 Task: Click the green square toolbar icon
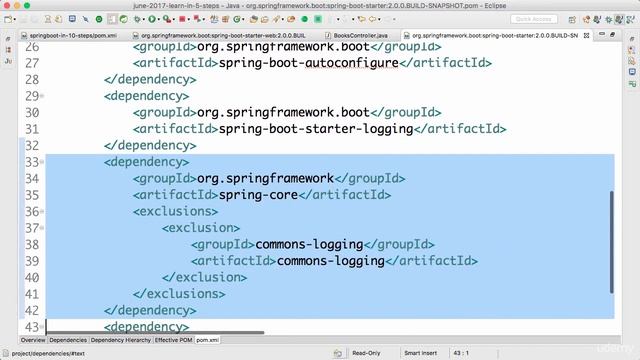coord(318,19)
